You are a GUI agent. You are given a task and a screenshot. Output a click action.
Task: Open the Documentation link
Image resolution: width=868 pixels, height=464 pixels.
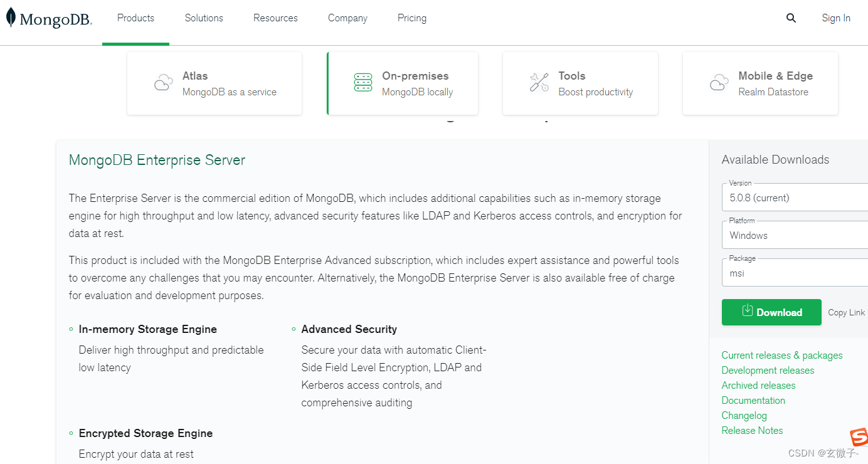click(753, 400)
